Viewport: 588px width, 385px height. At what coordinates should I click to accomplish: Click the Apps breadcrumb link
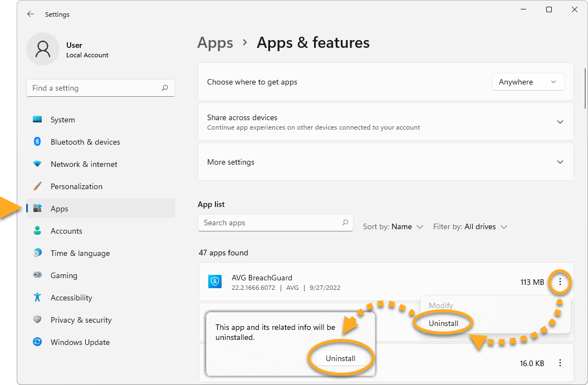coord(215,43)
